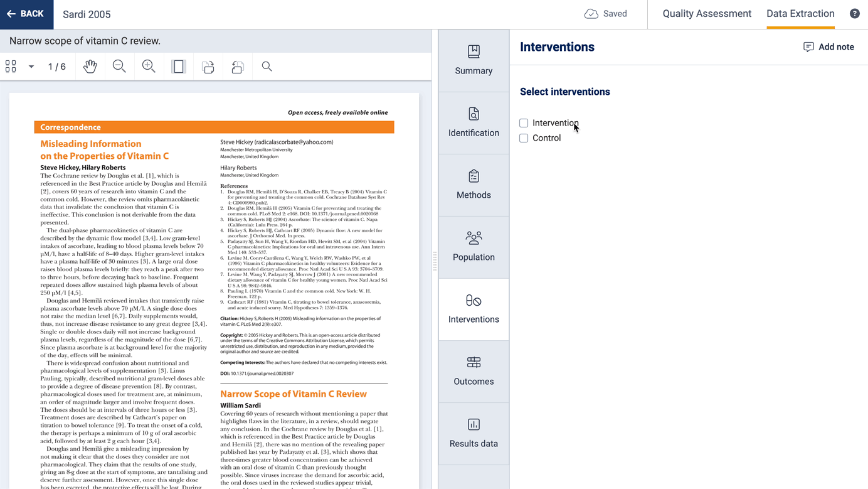Open the PDF search tool

coord(267,67)
